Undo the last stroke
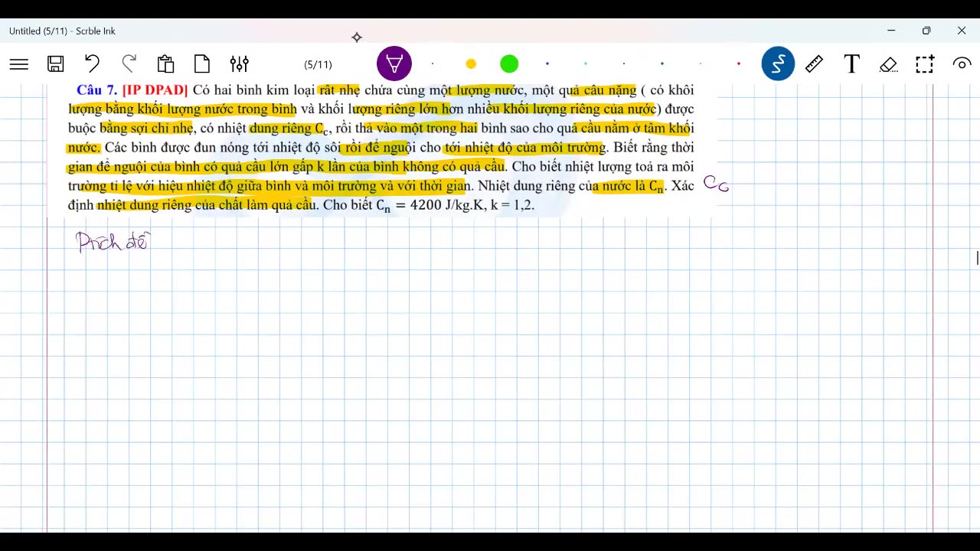 point(92,64)
